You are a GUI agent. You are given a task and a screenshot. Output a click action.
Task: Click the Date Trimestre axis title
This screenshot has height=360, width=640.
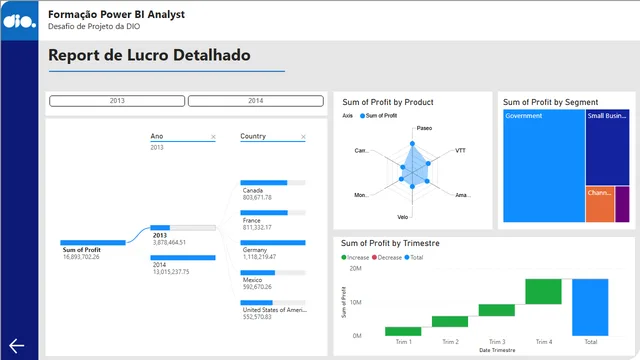(497, 350)
